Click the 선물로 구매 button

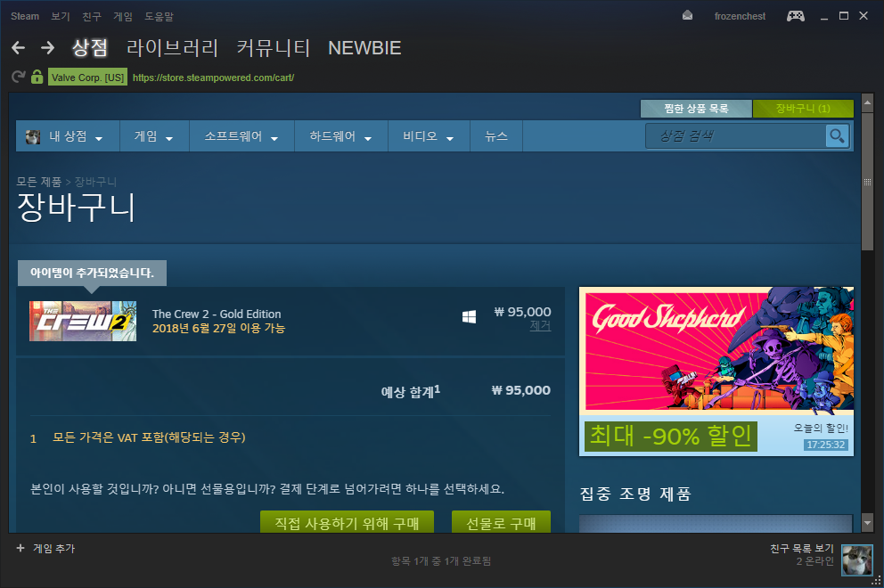click(501, 522)
